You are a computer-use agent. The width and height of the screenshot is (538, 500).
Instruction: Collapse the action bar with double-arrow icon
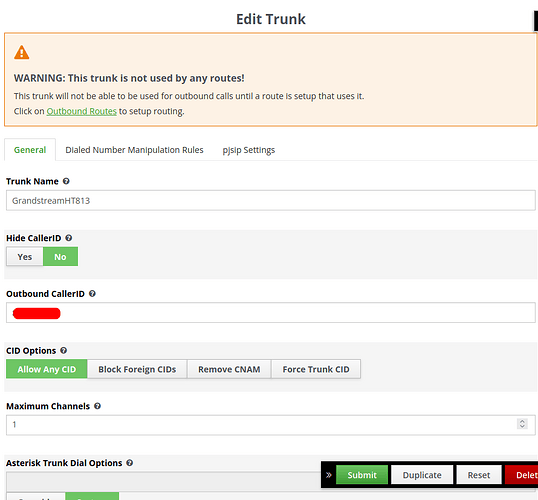click(329, 475)
